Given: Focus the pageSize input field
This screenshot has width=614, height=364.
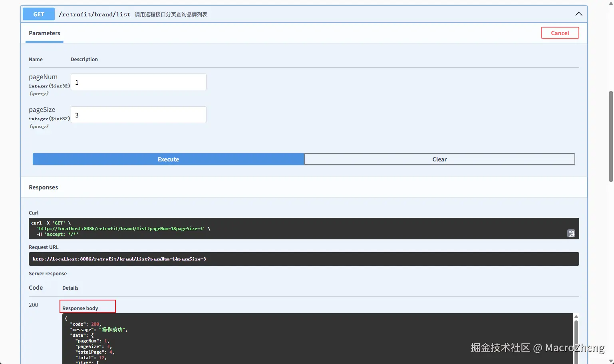Looking at the screenshot, I should point(139,115).
